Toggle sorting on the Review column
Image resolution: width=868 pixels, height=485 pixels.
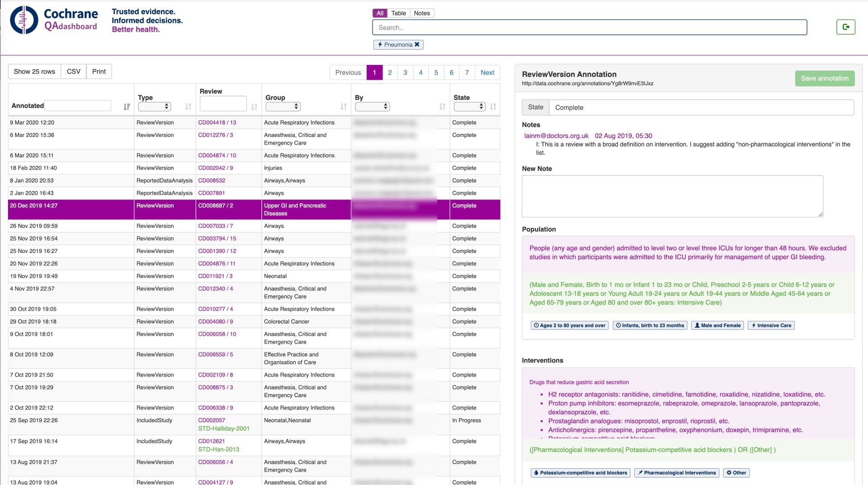click(255, 107)
